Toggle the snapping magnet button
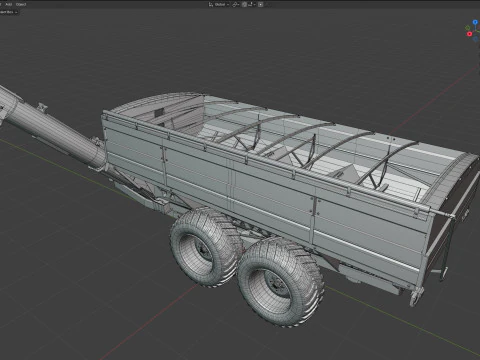Image resolution: width=480 pixels, height=360 pixels. pos(244,4)
